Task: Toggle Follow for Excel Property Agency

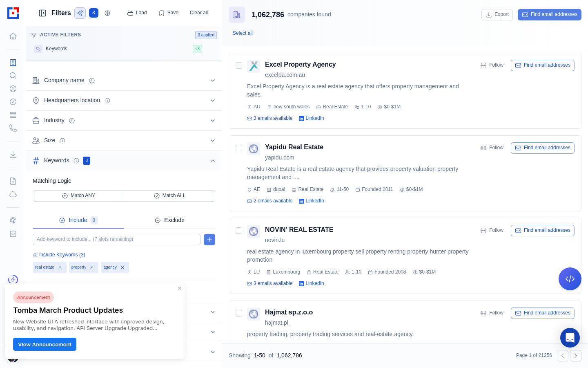Action: tap(492, 65)
